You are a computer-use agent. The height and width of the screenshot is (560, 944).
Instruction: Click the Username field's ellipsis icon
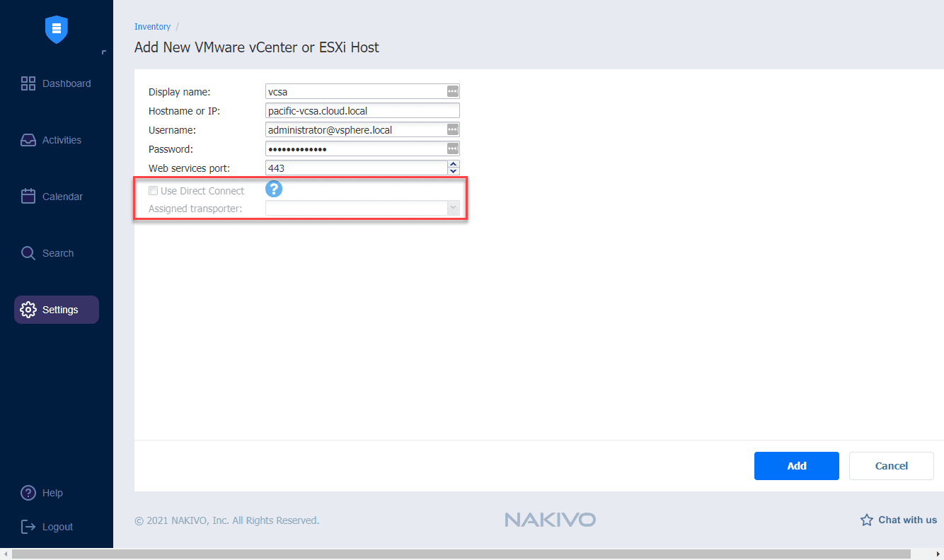[453, 129]
